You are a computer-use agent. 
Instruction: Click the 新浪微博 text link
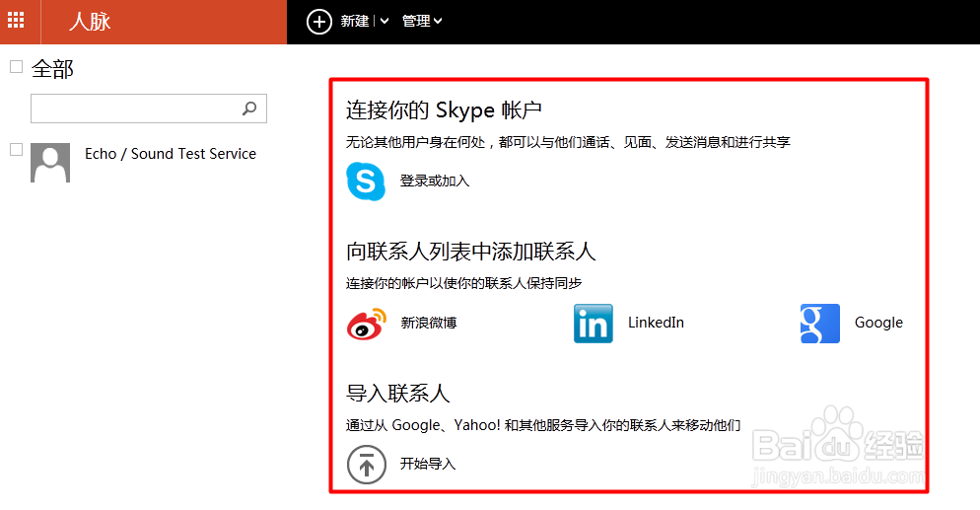tap(429, 324)
